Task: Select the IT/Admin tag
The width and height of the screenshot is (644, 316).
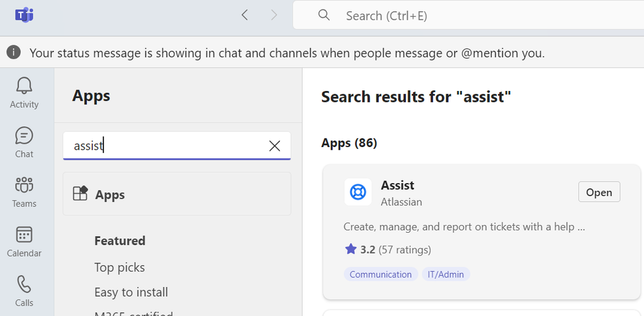Action: (x=446, y=274)
